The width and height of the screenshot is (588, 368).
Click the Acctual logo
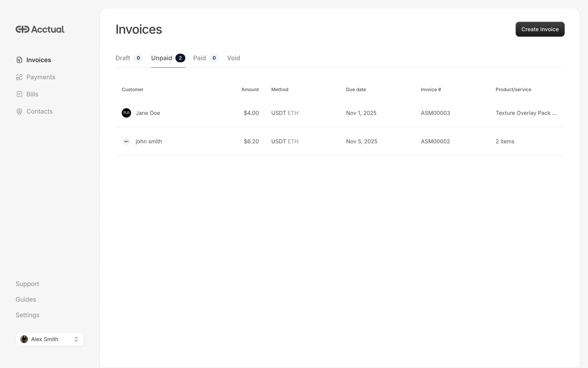[x=40, y=29]
